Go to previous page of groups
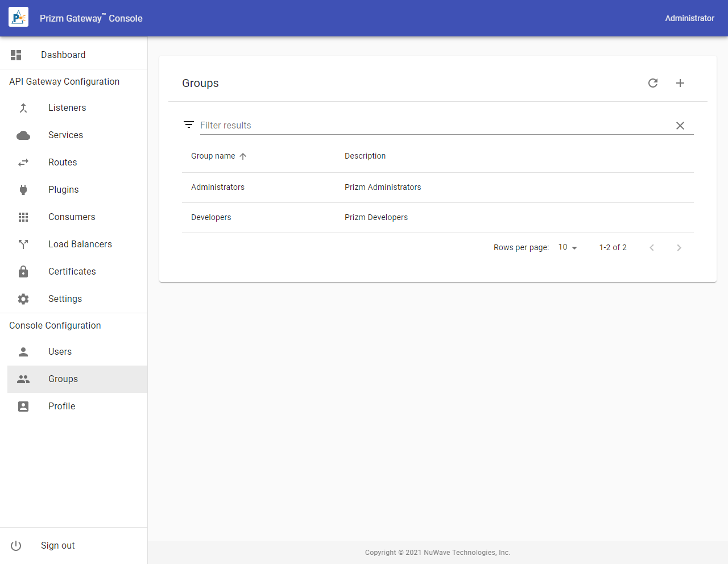This screenshot has width=728, height=564. 652,247
